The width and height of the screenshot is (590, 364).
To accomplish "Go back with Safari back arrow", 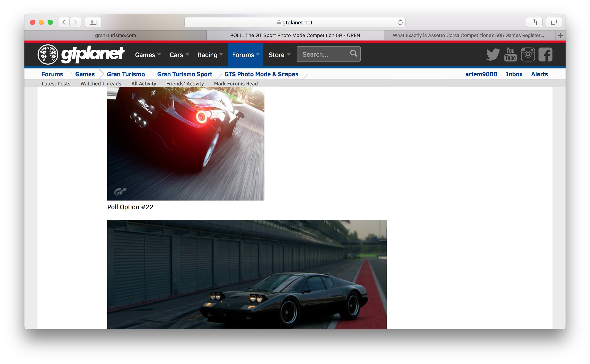I will point(64,22).
